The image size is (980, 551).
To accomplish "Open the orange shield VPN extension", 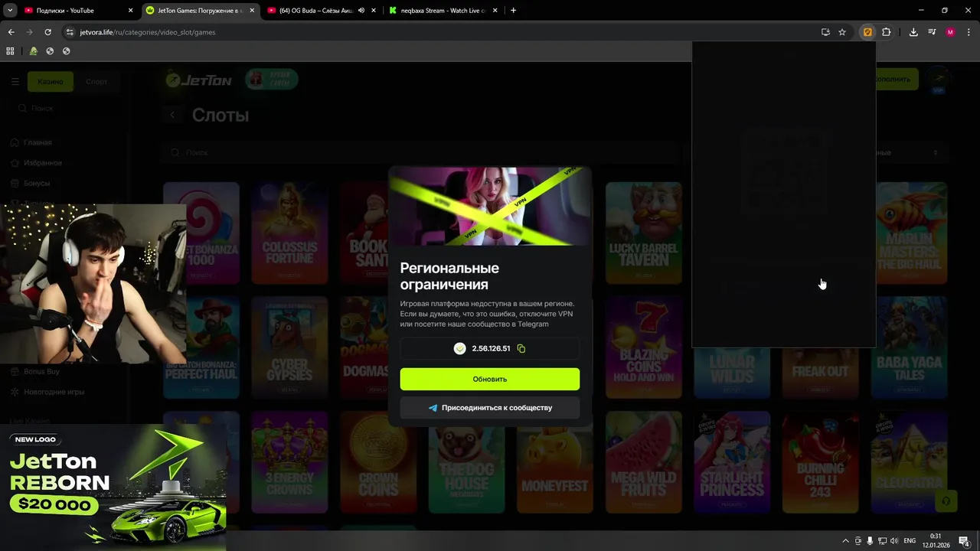I will (x=867, y=32).
